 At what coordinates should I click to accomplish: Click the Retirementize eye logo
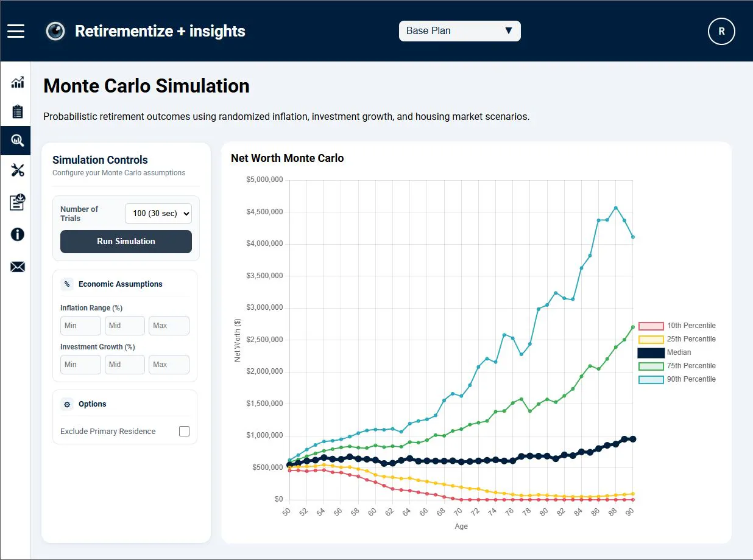point(55,31)
